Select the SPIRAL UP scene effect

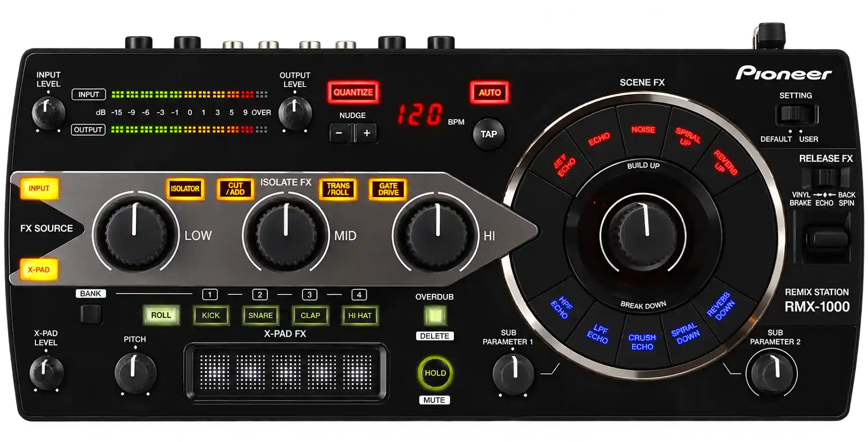point(687,136)
